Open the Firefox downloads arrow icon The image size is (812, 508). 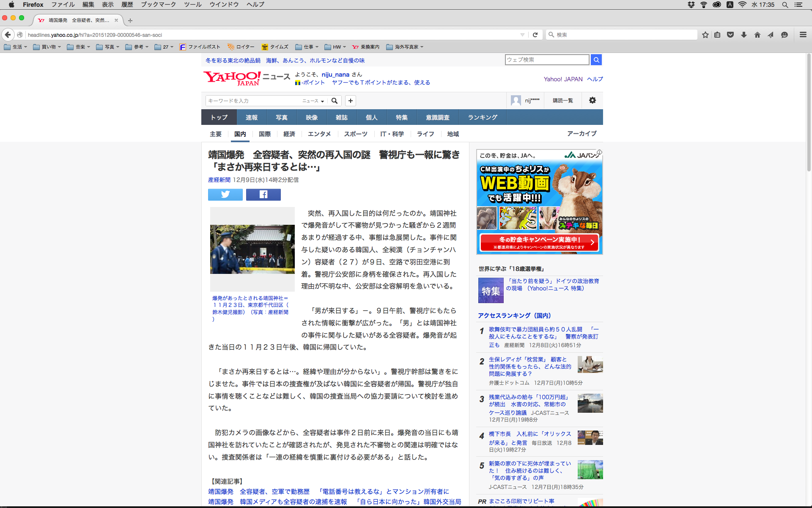[744, 35]
